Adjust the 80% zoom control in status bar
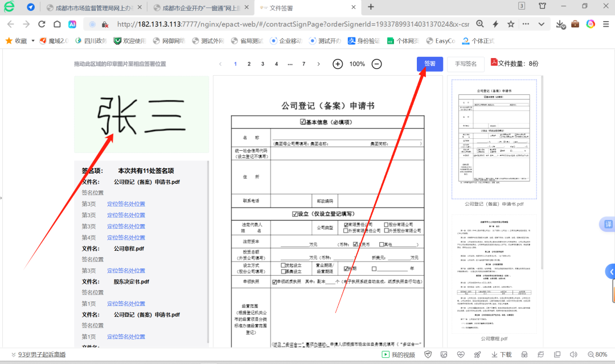The width and height of the screenshot is (615, 364). tap(597, 354)
